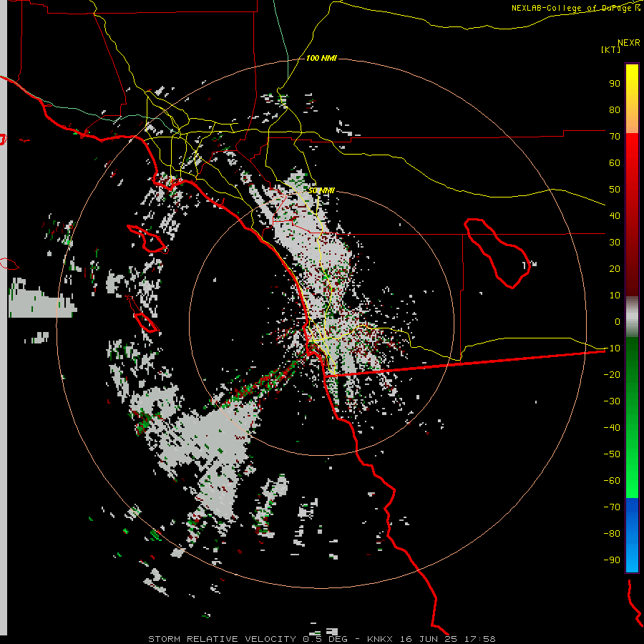
Task: Pick the blue bottom segment of the color bar
Action: 632,535
